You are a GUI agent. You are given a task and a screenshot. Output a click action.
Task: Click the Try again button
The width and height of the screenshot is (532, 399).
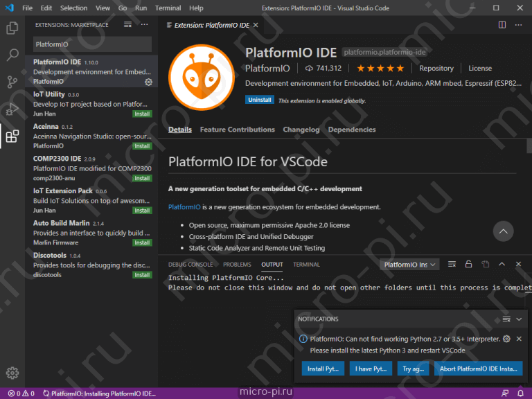(x=414, y=369)
